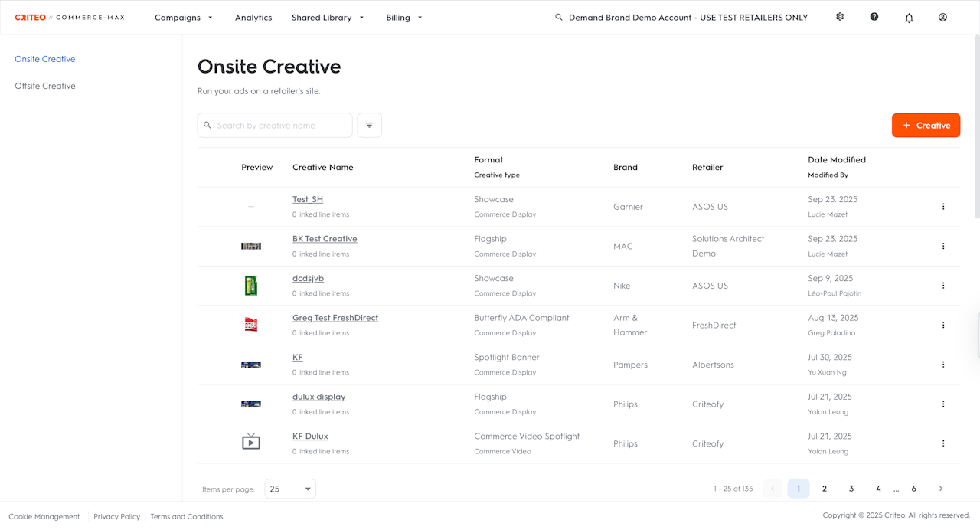Switch to Offsite Creative section

pyautogui.click(x=45, y=86)
